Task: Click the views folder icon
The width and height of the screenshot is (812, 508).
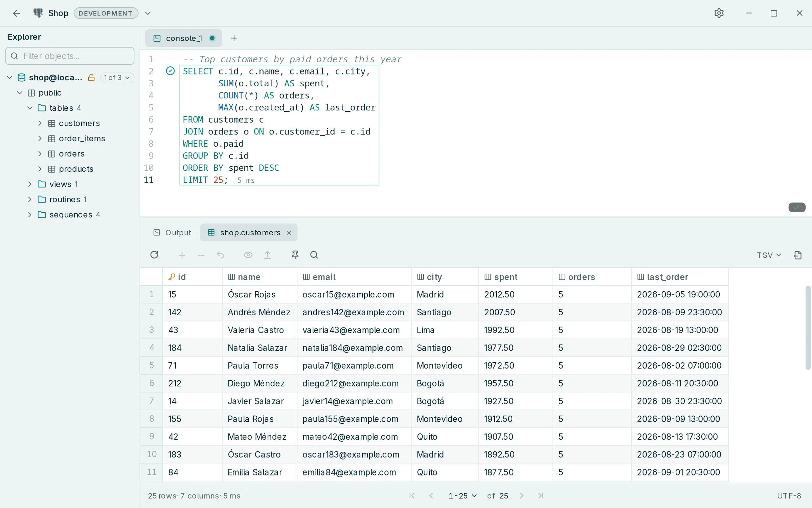Action: click(42, 184)
